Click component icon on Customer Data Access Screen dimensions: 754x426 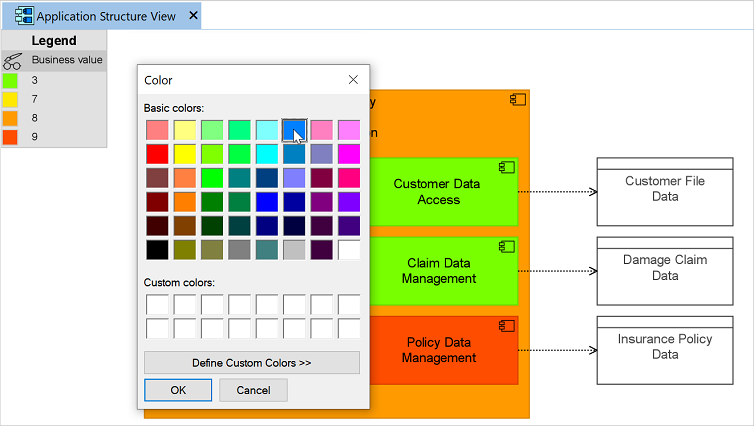507,167
